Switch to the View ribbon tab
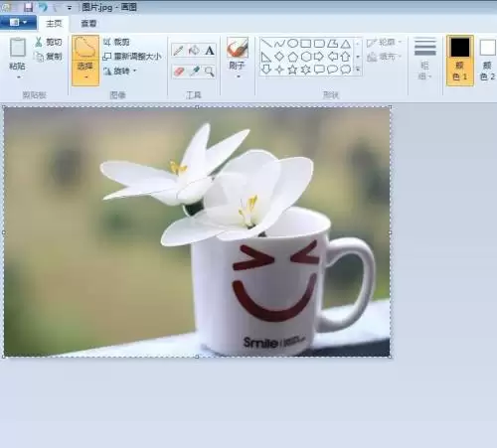The width and height of the screenshot is (497, 448). [x=88, y=24]
